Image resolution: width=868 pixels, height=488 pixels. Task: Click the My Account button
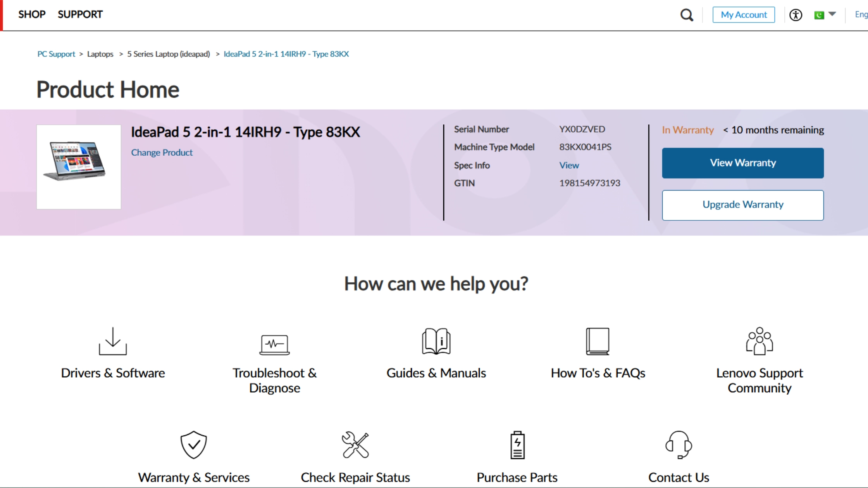click(x=744, y=15)
